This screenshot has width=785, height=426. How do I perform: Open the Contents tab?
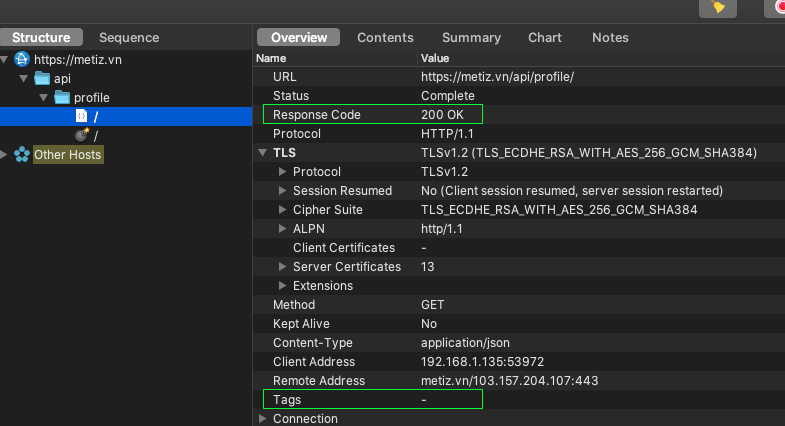click(x=385, y=38)
